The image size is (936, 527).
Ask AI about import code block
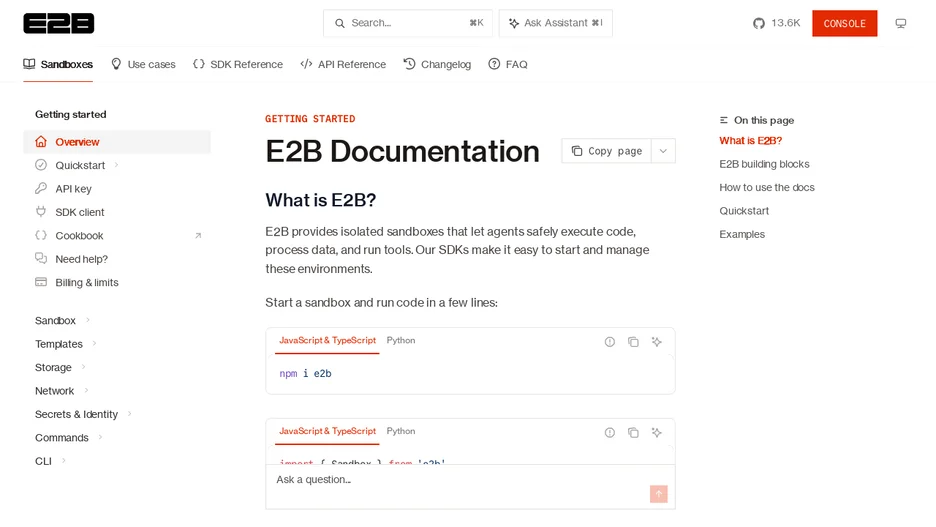click(657, 433)
